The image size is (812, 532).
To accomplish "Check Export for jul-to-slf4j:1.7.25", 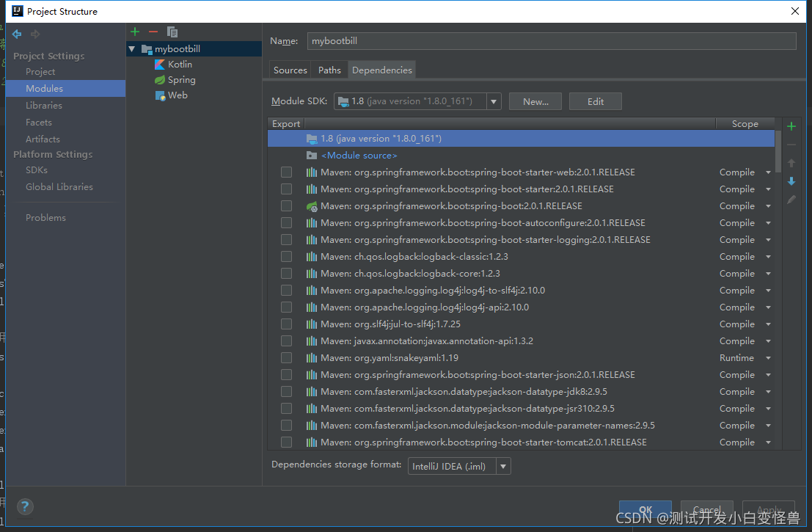I will tap(286, 324).
